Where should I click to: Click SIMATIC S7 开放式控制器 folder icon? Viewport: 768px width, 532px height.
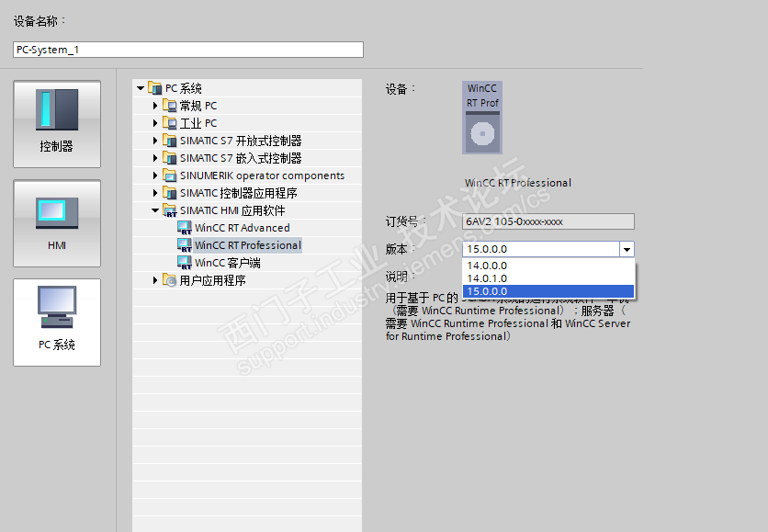(169, 141)
